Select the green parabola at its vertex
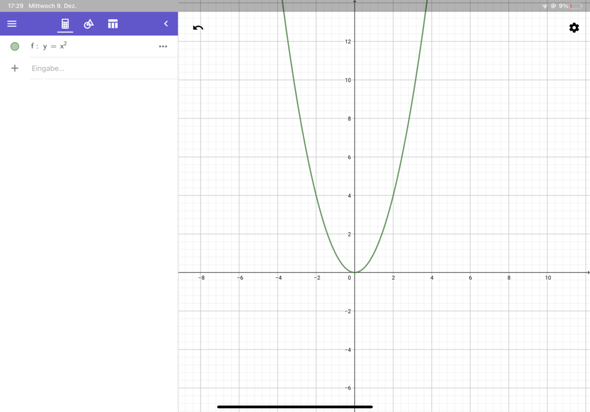Screen dimensions: 590x412 354,272
